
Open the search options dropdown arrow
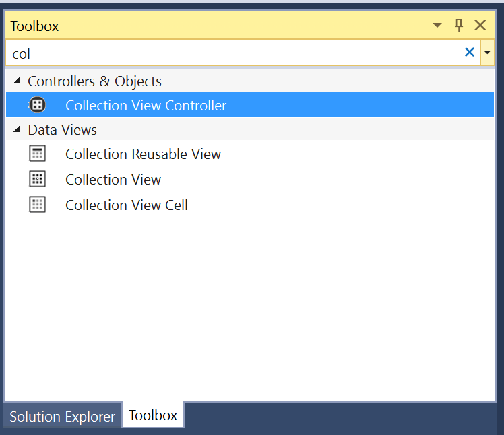487,52
